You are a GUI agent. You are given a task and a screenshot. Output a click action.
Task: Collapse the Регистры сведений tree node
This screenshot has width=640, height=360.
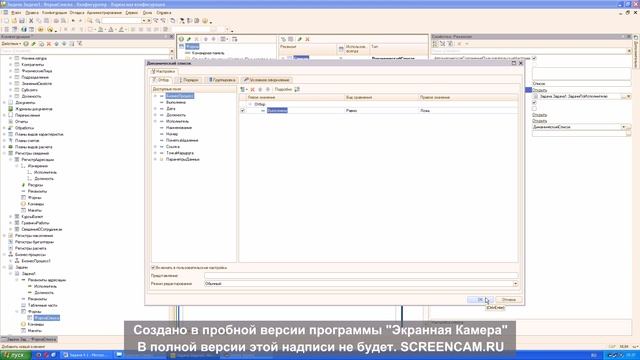click(x=4, y=153)
